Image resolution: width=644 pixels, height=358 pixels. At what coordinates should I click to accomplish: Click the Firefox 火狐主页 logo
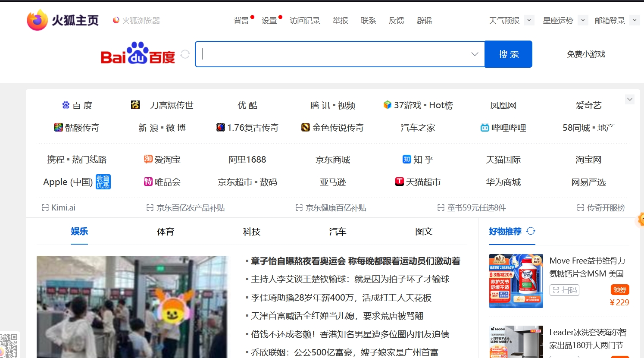(63, 20)
